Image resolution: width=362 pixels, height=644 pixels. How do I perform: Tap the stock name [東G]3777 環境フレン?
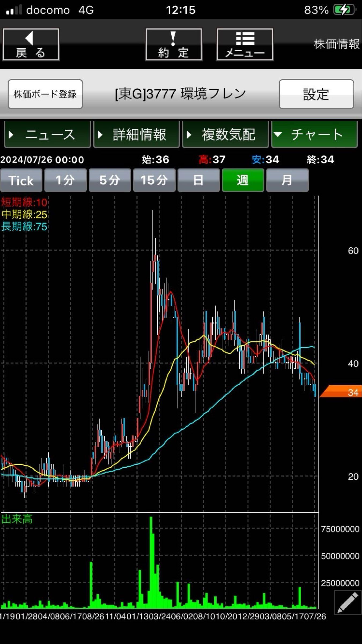click(x=180, y=94)
